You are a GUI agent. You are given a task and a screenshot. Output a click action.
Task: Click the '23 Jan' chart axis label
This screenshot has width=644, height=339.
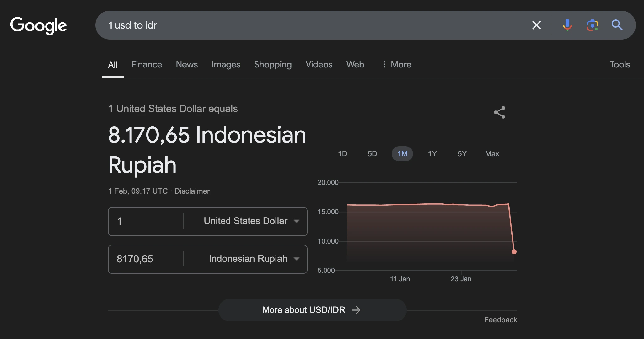click(x=461, y=279)
